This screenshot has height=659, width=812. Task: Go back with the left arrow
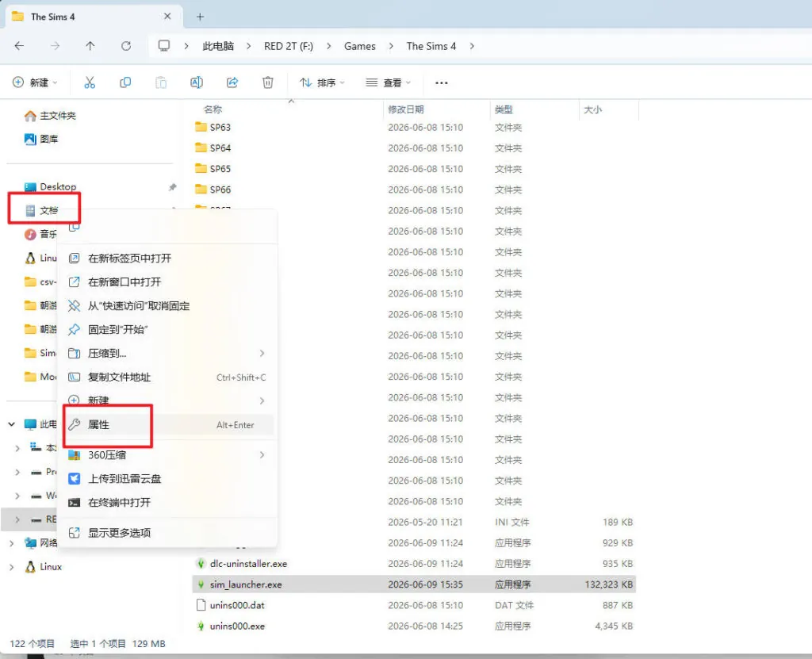click(19, 46)
